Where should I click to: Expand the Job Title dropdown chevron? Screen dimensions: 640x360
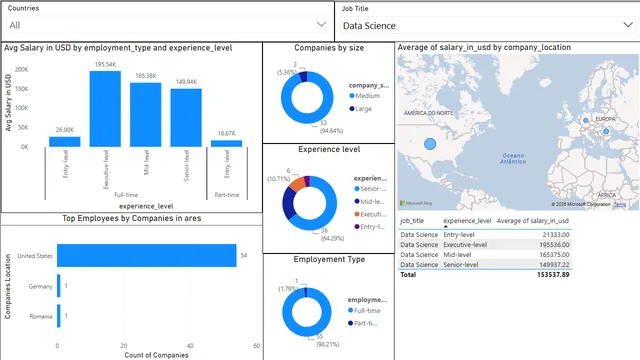pos(628,25)
